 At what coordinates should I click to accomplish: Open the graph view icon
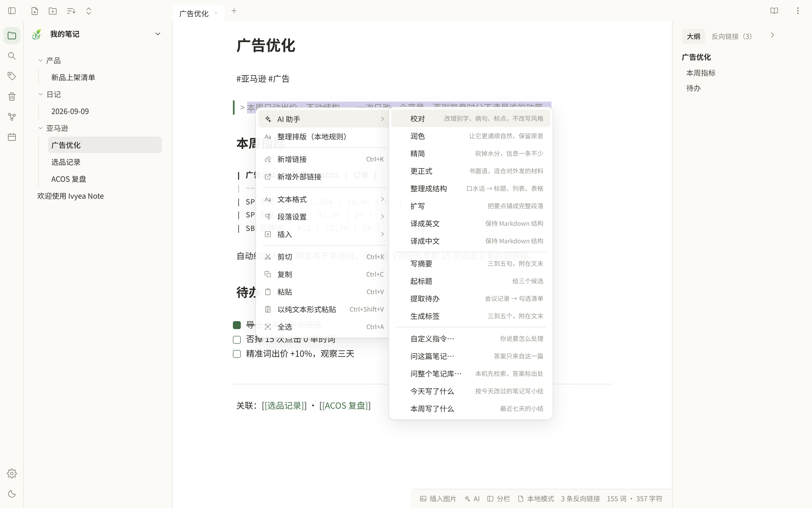[x=12, y=117]
